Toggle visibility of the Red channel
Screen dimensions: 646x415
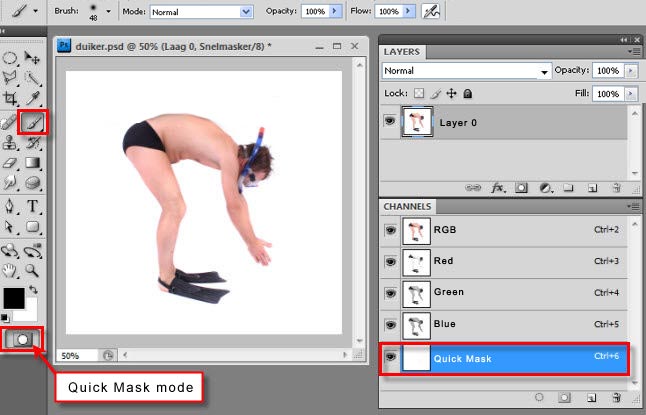point(390,262)
